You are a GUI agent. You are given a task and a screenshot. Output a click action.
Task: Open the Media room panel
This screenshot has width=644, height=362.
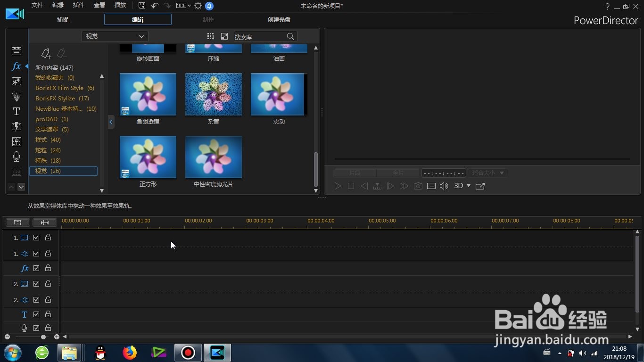click(16, 50)
